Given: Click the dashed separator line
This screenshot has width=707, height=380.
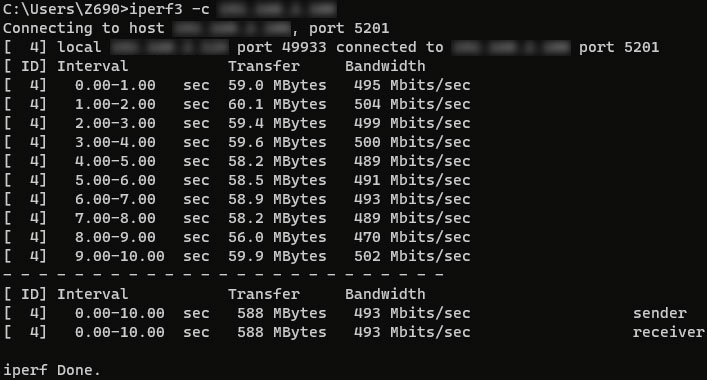Looking at the screenshot, I should point(223,274).
